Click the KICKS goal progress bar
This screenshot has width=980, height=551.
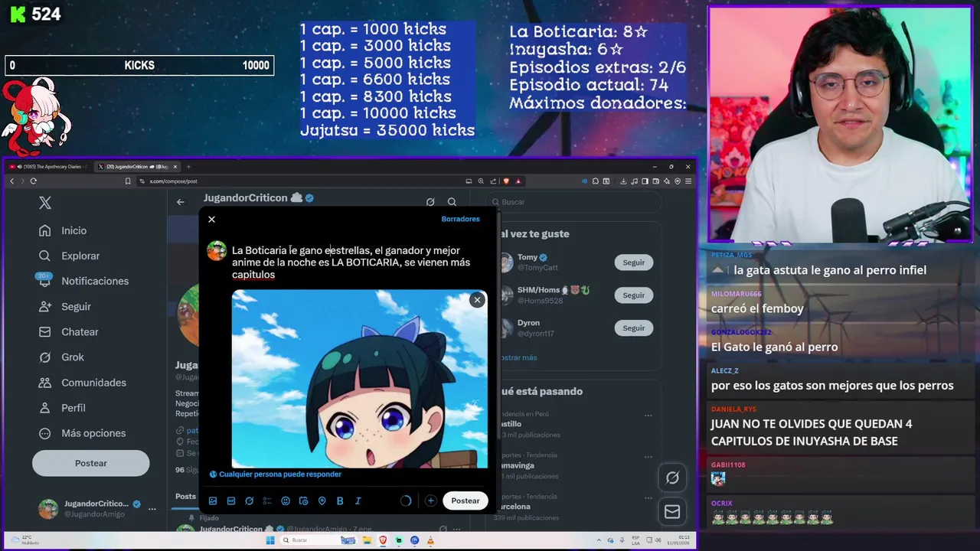point(139,66)
